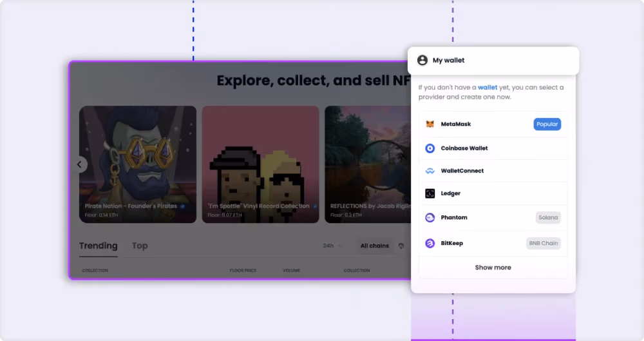Open the blue wallet link in description
Screen dimensions: 644x341
487,87
